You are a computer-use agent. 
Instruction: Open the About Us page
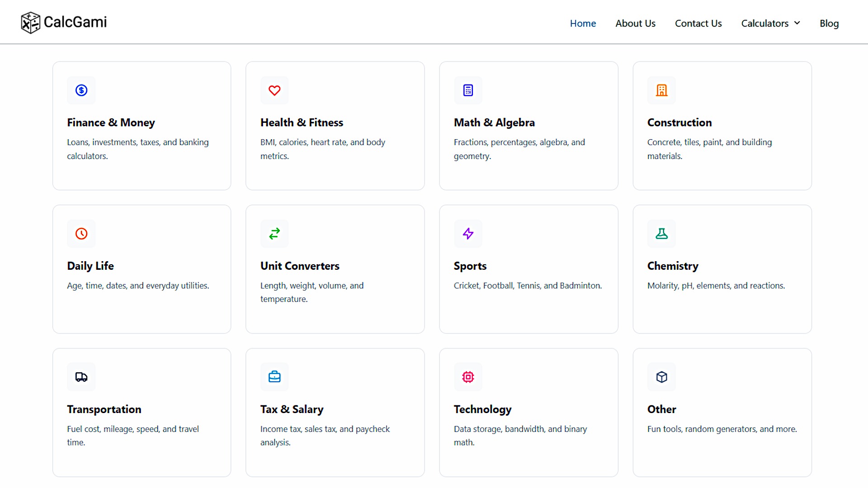(635, 23)
